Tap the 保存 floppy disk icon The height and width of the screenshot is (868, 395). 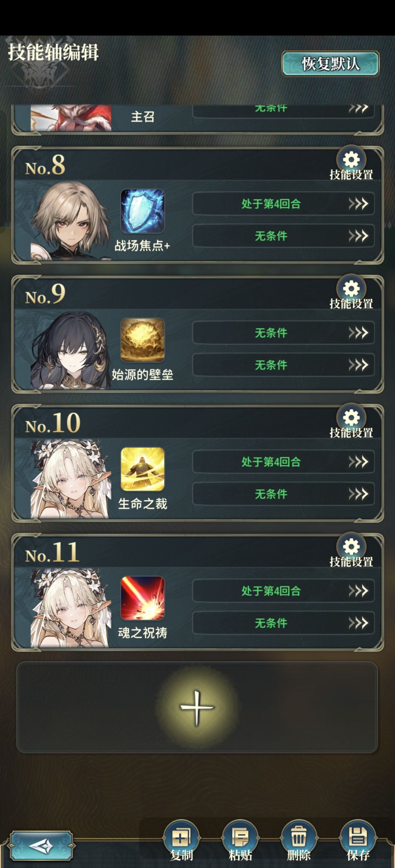(358, 837)
